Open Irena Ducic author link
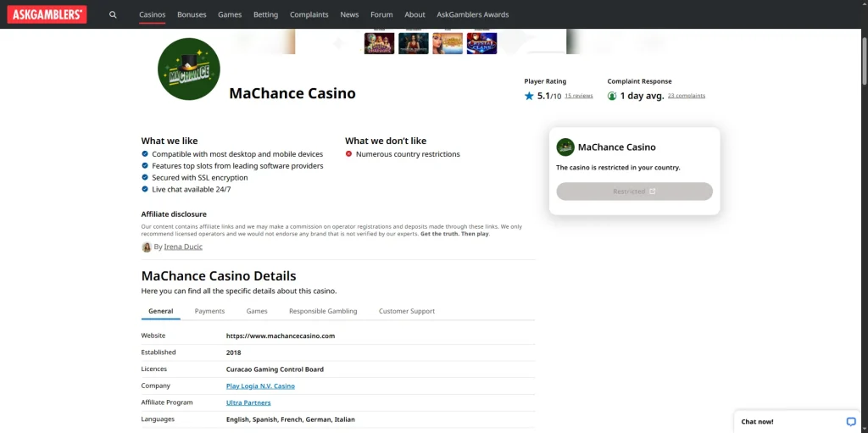 click(x=183, y=247)
